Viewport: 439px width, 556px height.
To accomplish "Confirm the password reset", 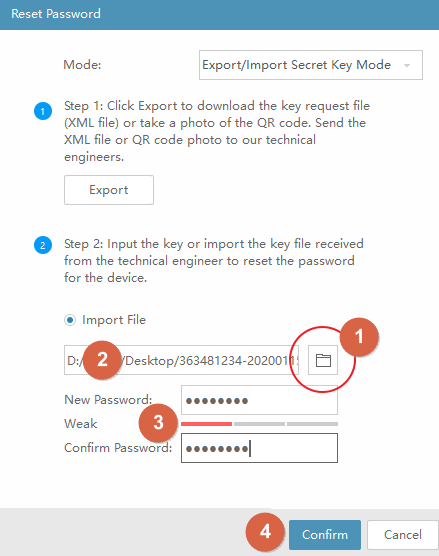I will pyautogui.click(x=325, y=535).
